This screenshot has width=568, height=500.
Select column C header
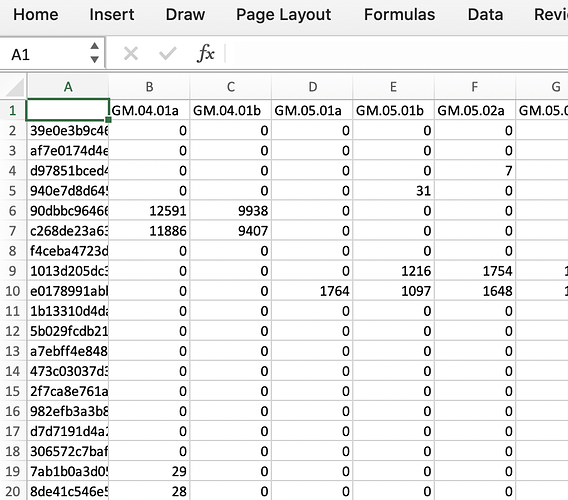231,87
